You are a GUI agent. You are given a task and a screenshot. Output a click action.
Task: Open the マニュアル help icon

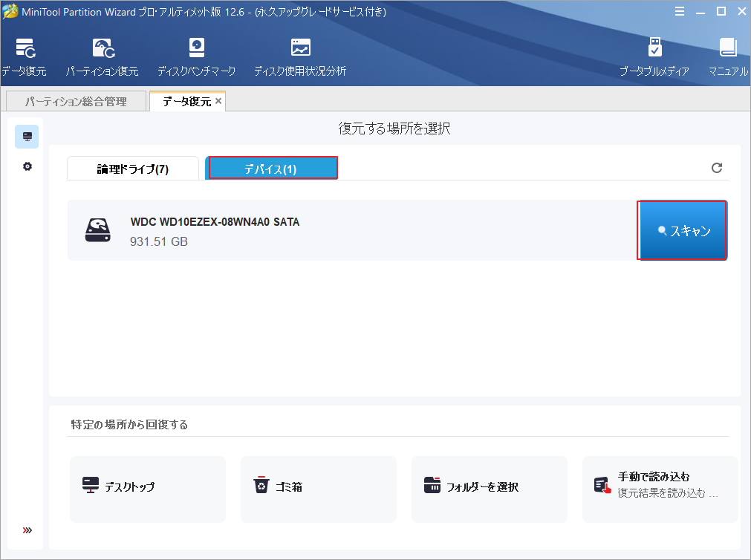click(x=728, y=57)
